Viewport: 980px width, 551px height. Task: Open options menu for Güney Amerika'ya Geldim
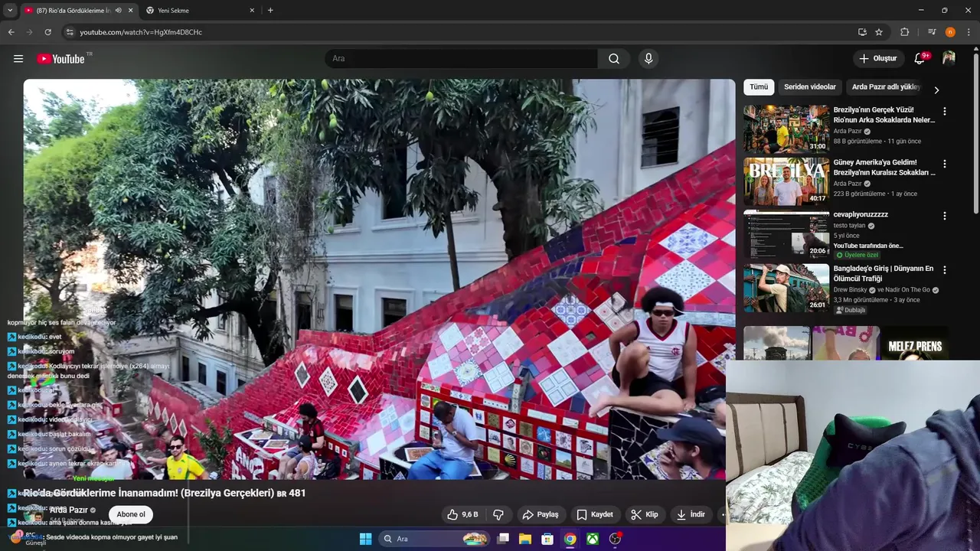(944, 164)
